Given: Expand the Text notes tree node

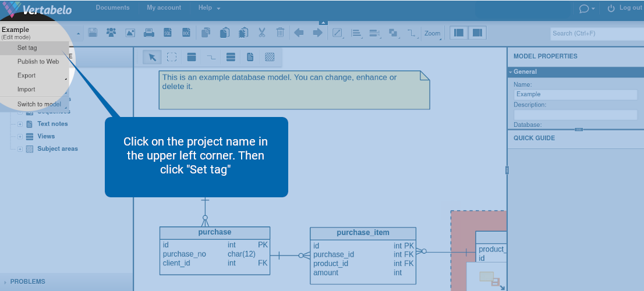Looking at the screenshot, I should click(x=20, y=124).
